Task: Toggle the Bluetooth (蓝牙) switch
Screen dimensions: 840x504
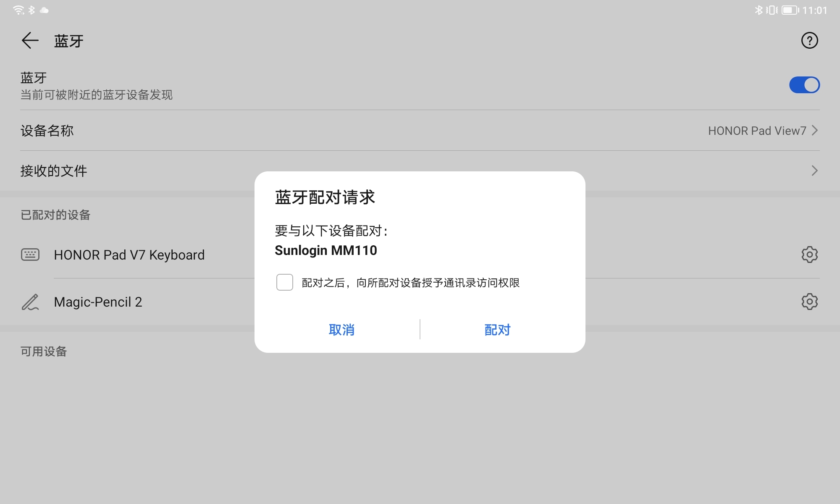Action: [x=804, y=85]
